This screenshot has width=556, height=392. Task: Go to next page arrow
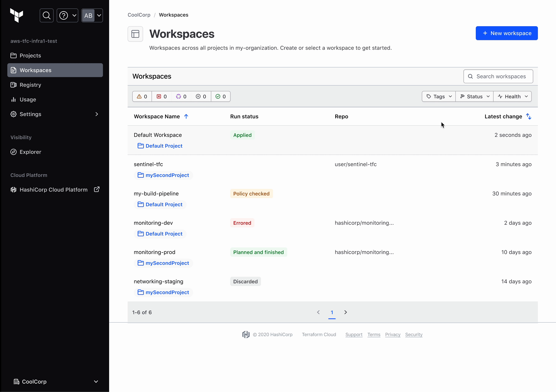(x=345, y=312)
